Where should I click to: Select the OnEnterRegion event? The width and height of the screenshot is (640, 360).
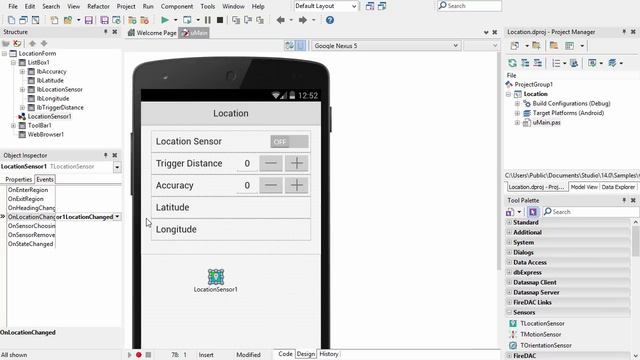pyautogui.click(x=28, y=190)
